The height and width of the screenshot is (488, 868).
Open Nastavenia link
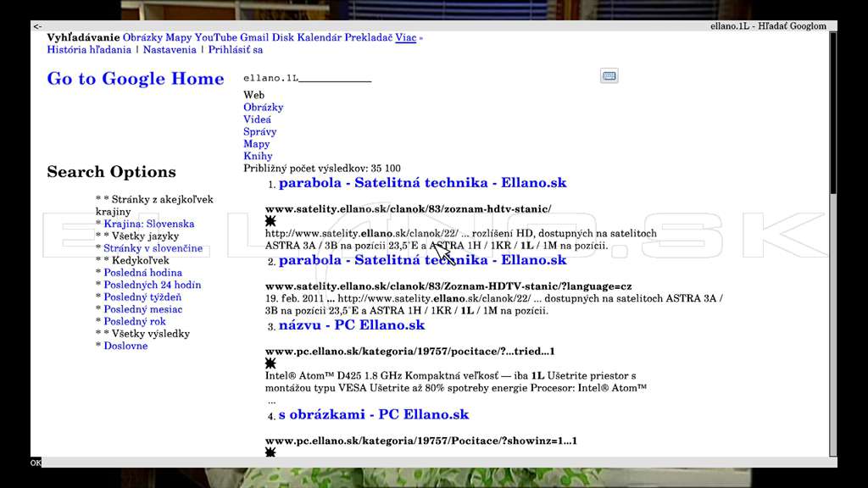170,50
